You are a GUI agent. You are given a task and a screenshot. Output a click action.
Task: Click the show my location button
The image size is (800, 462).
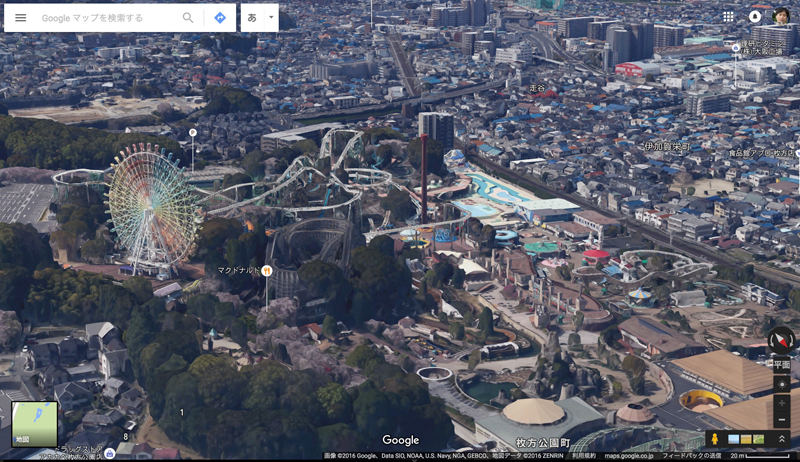782,385
